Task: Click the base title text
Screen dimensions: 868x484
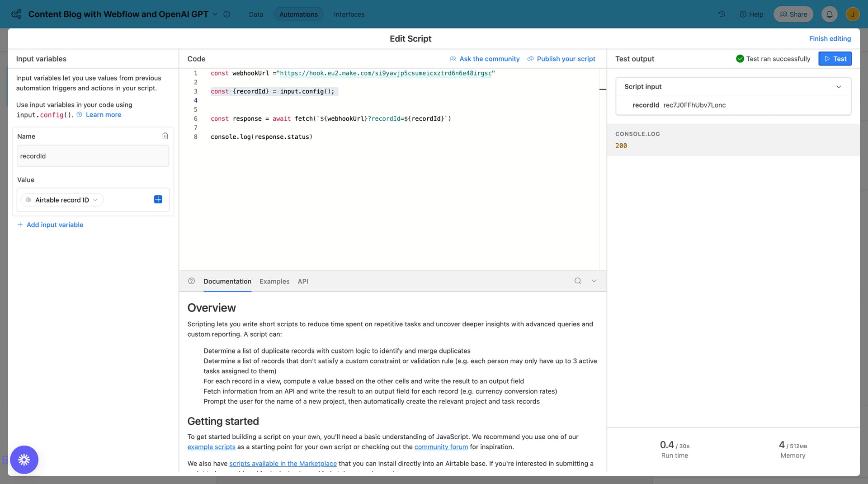Action: coord(118,14)
